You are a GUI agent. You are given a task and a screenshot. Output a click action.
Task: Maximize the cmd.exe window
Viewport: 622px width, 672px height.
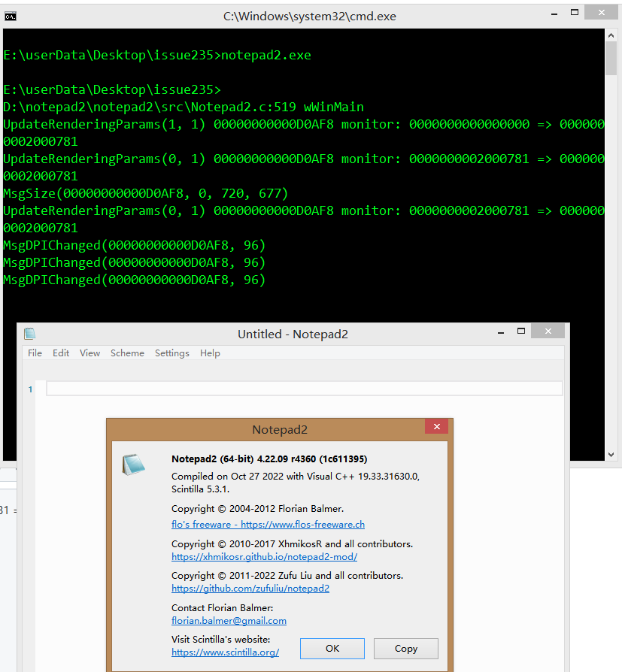click(x=575, y=13)
